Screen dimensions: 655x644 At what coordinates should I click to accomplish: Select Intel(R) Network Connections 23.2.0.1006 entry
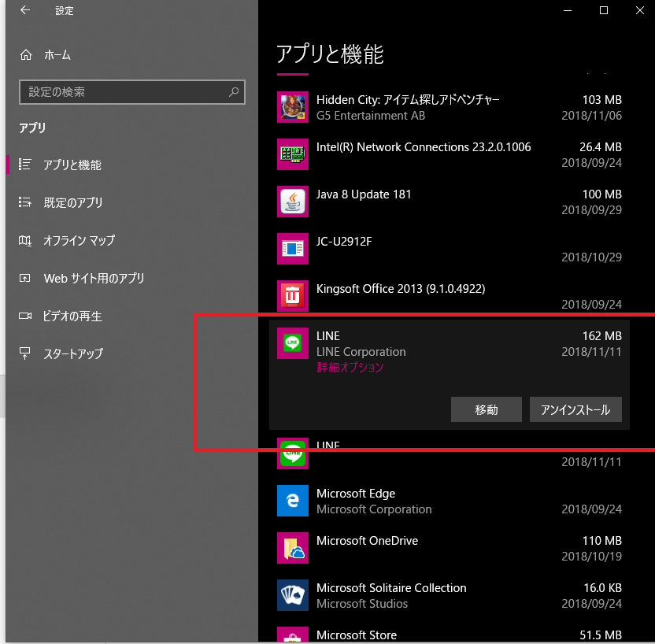coord(424,147)
